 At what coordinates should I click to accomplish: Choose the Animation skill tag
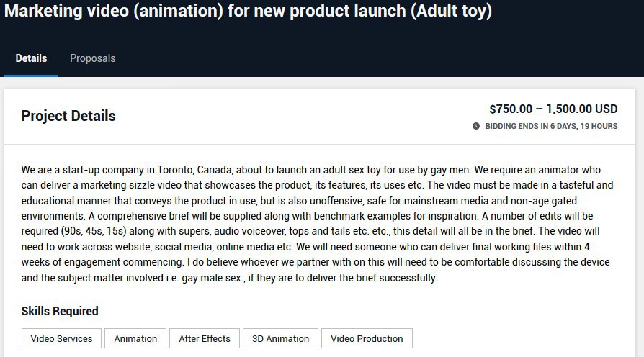pyautogui.click(x=135, y=338)
